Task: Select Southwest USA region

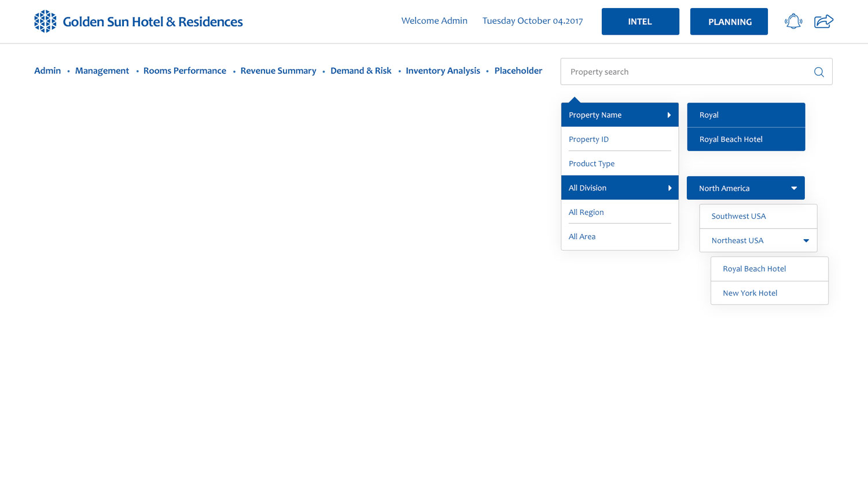Action: (x=758, y=216)
